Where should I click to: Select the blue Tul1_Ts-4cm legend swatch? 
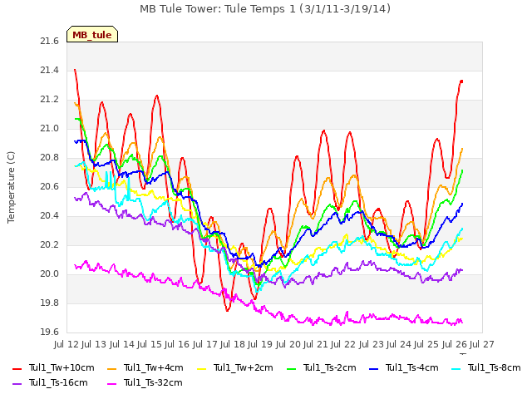pos(373,368)
